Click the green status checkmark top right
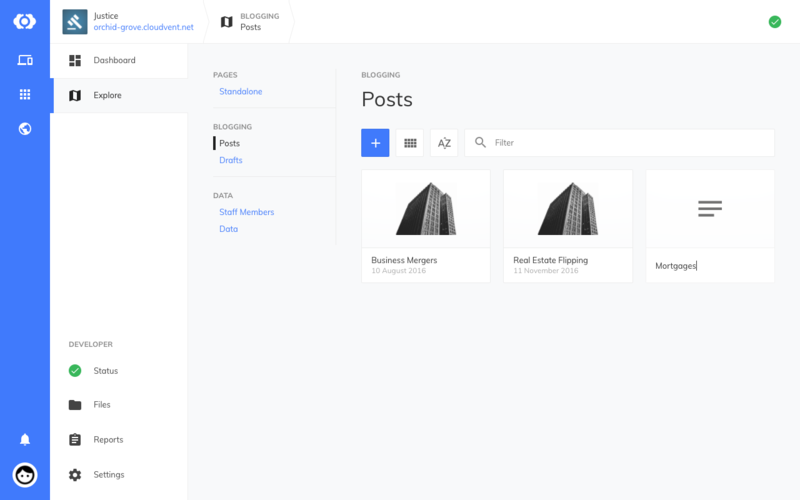This screenshot has height=500, width=800. pos(774,22)
